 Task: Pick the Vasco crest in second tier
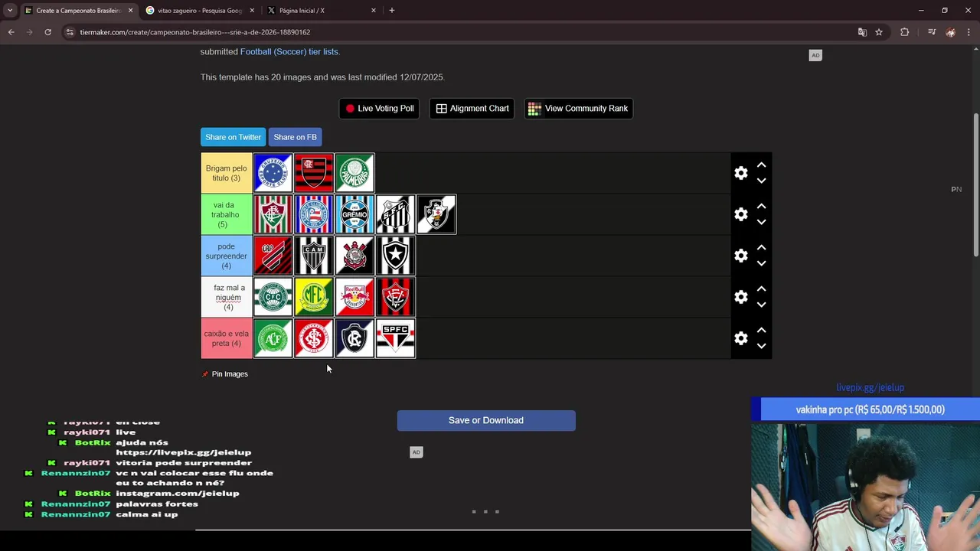point(436,214)
